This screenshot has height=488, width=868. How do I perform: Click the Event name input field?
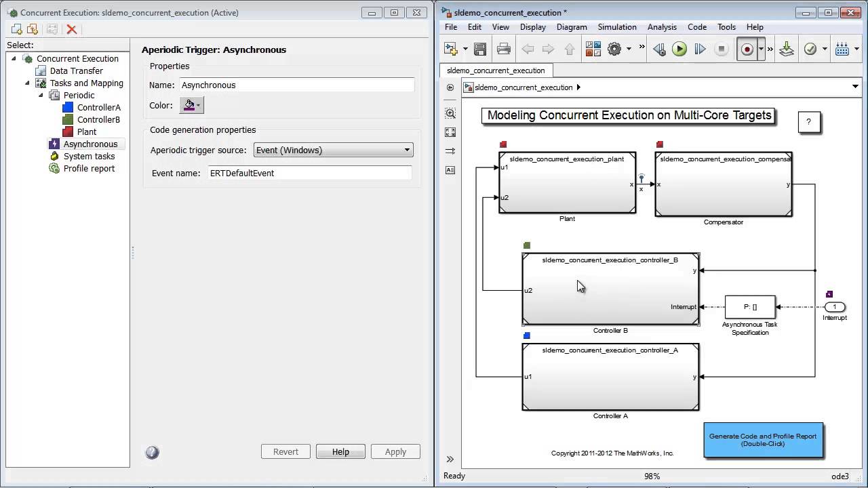(x=309, y=173)
